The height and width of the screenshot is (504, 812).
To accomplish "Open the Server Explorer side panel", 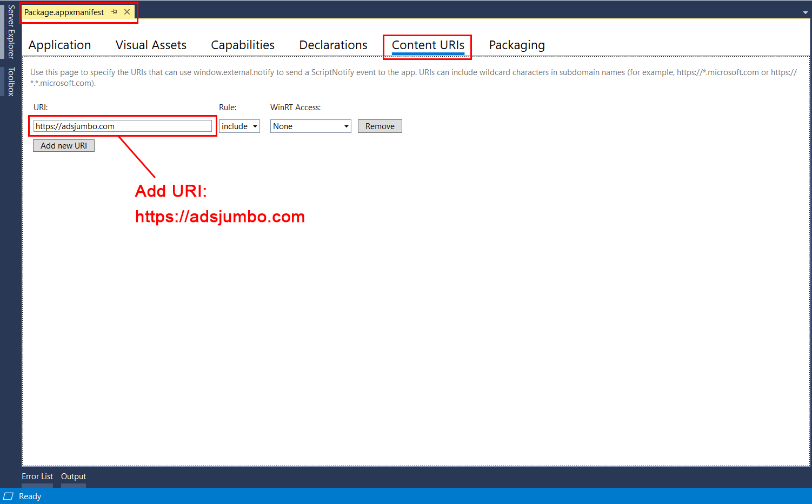I will (x=11, y=31).
